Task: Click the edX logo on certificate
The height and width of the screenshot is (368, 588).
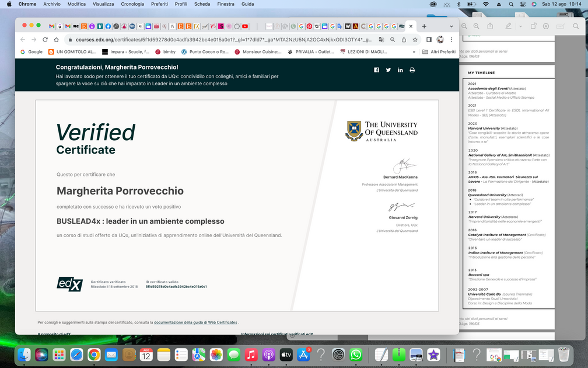Action: (70, 284)
